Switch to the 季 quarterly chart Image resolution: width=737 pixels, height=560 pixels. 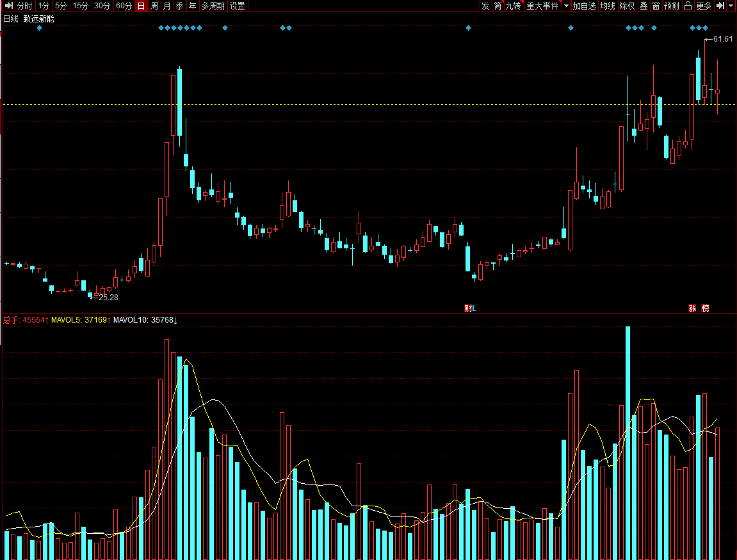tap(179, 6)
